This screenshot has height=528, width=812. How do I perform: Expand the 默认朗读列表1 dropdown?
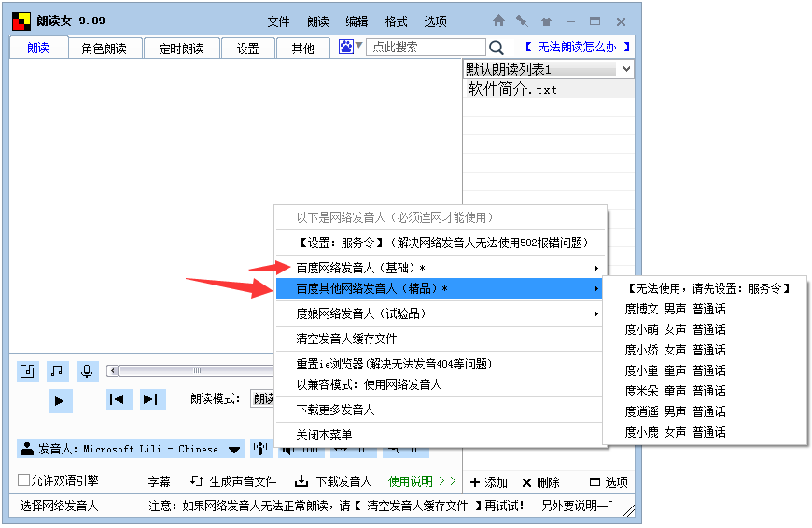pyautogui.click(x=626, y=69)
